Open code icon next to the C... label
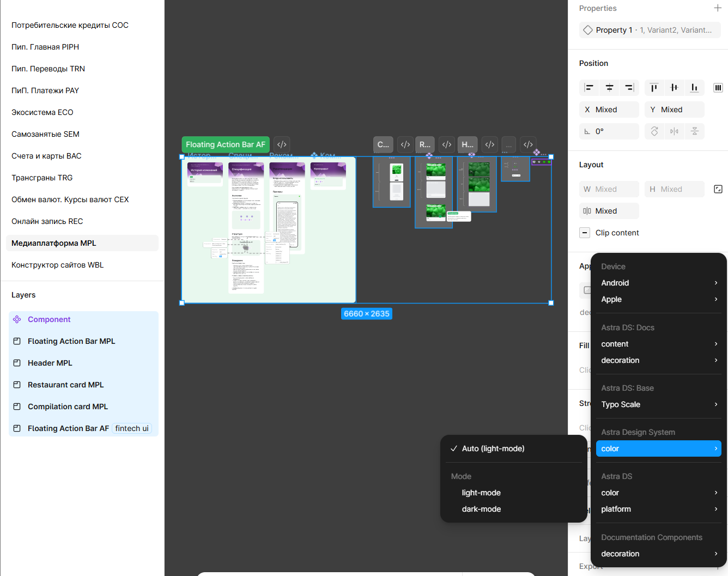Screen dimensions: 728x576 pos(405,144)
